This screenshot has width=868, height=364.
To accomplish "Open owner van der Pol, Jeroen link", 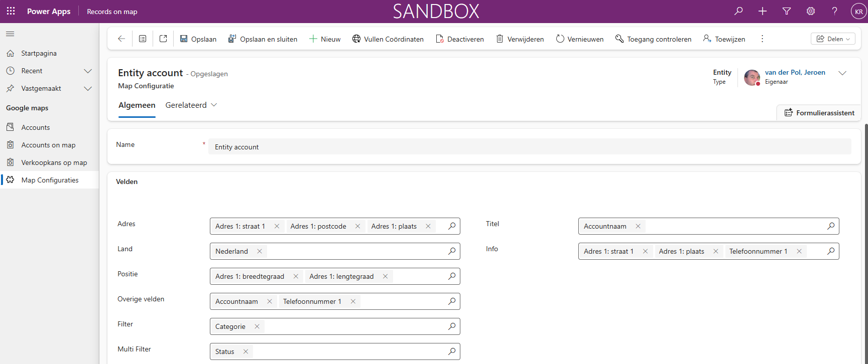I will point(795,72).
